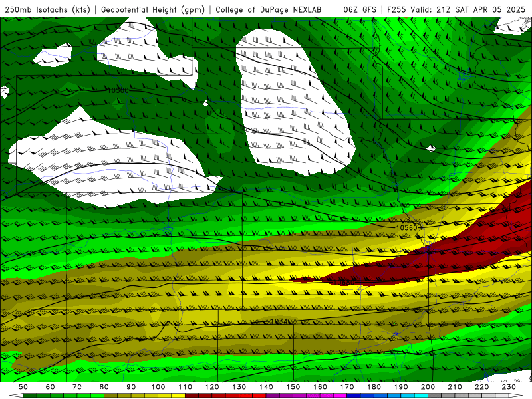Click the 10680 height contour label

click(x=344, y=282)
